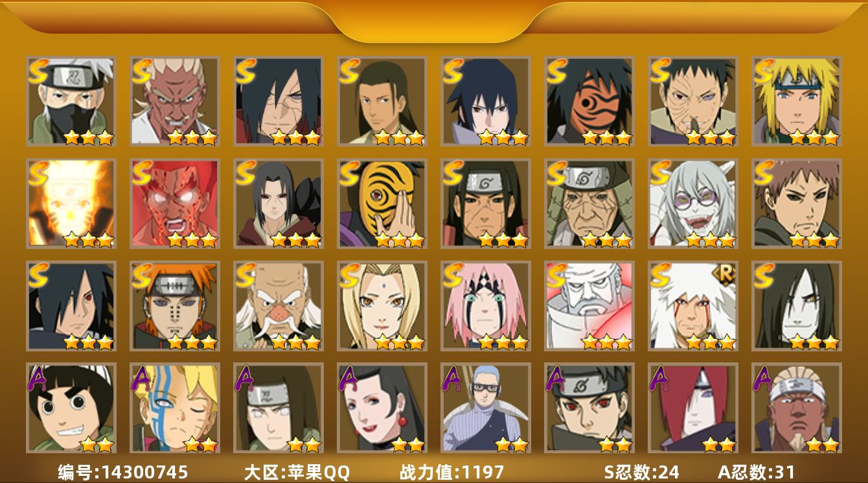Click the A忍数:31 count label
868x483 pixels.
pyautogui.click(x=756, y=472)
